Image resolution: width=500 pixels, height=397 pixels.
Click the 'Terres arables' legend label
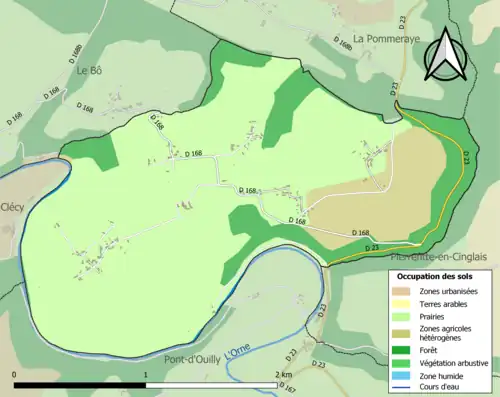443,304
